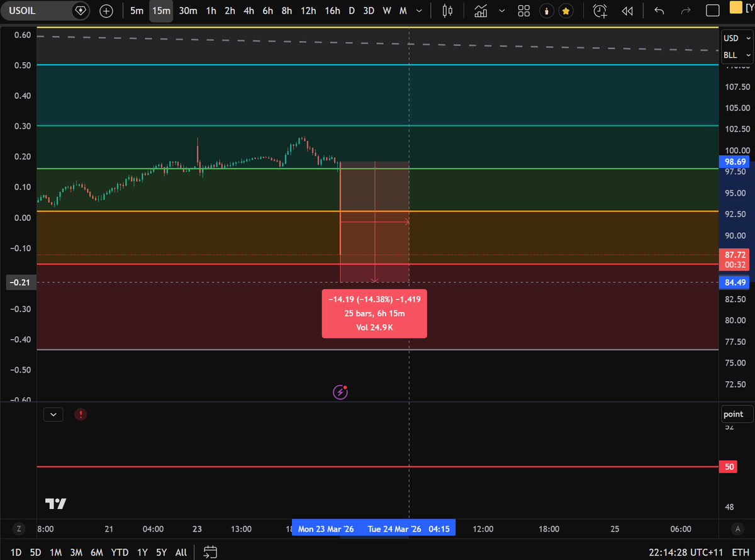Collapse the indicator legend chevron
This screenshot has height=560, width=755.
click(53, 414)
